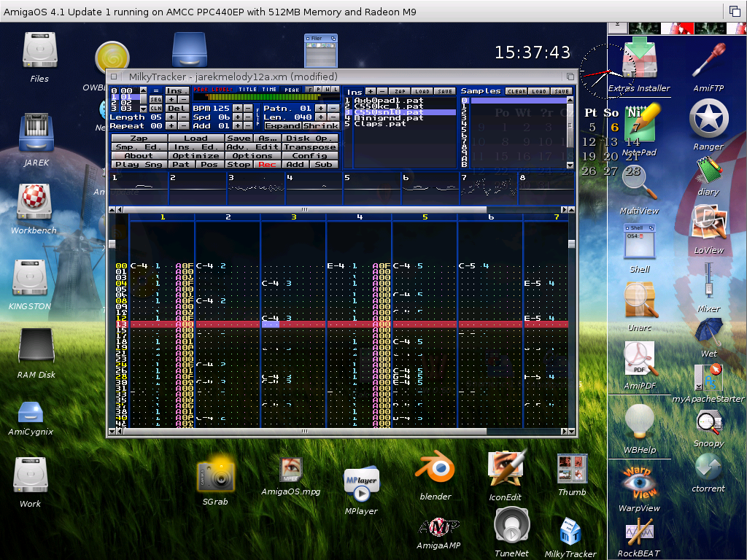
Task: Increase Add value with plus
Action: [237, 125]
